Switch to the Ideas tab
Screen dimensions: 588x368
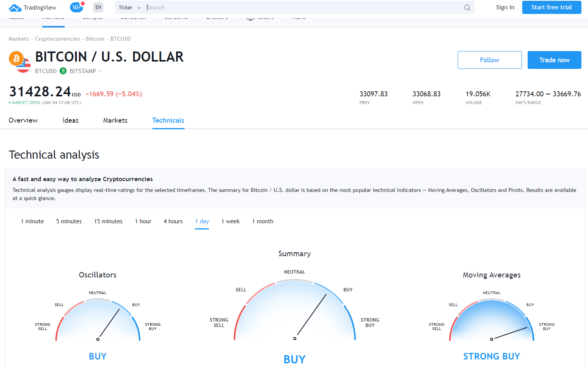[70, 120]
